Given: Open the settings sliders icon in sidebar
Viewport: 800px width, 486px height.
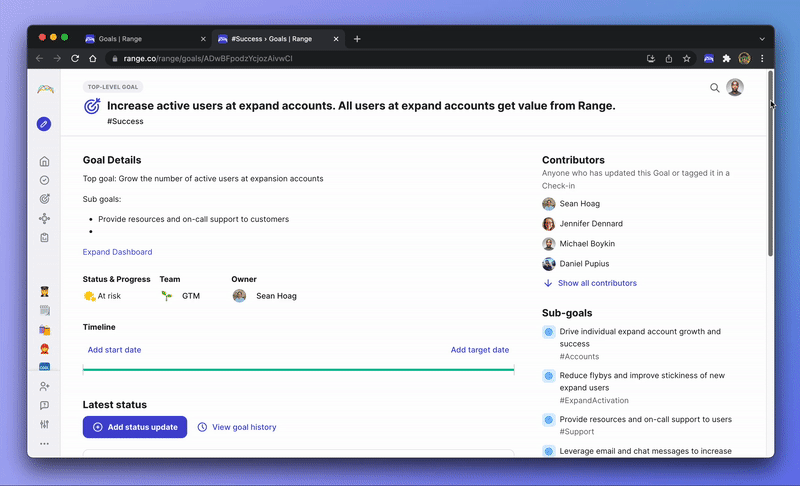Looking at the screenshot, I should pos(44,424).
